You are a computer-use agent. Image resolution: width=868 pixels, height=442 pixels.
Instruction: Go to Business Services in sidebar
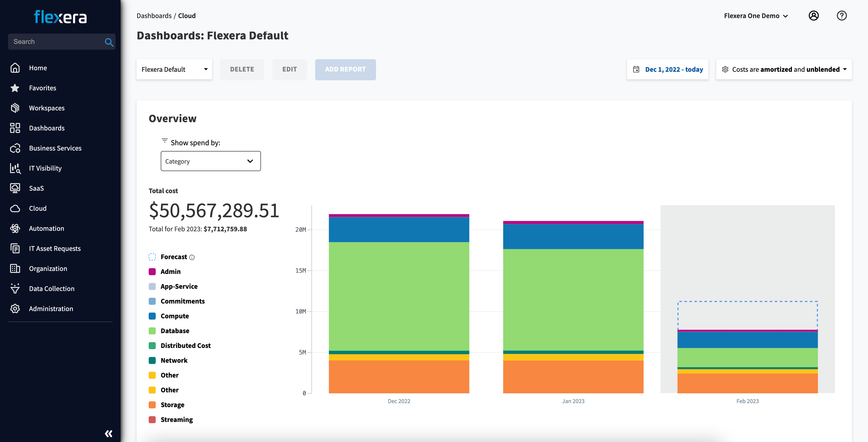[x=55, y=148]
